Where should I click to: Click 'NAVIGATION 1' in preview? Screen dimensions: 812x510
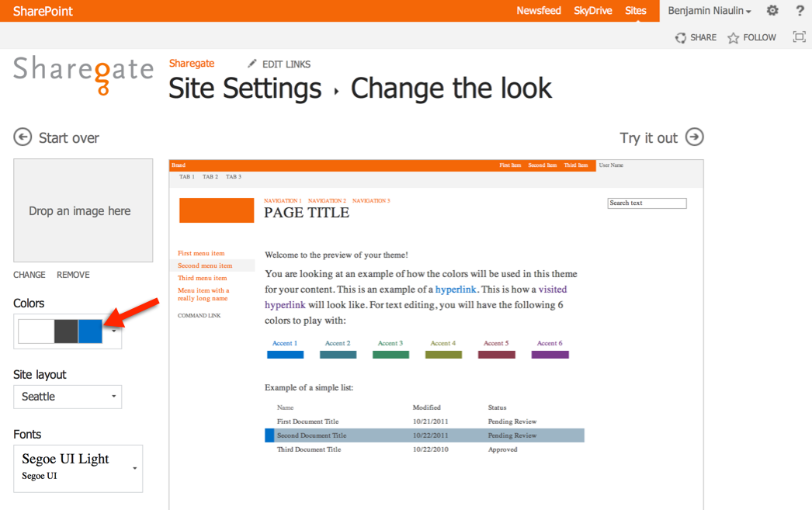[283, 200]
